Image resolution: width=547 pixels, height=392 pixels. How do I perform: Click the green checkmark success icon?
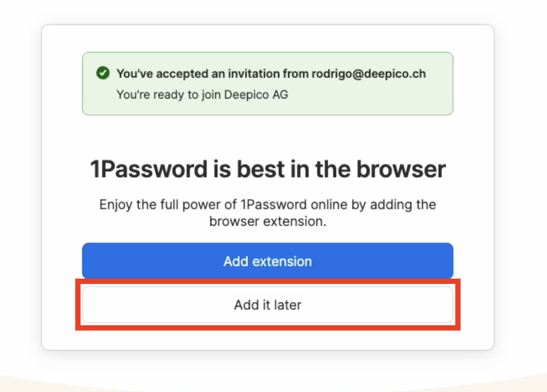[x=103, y=73]
